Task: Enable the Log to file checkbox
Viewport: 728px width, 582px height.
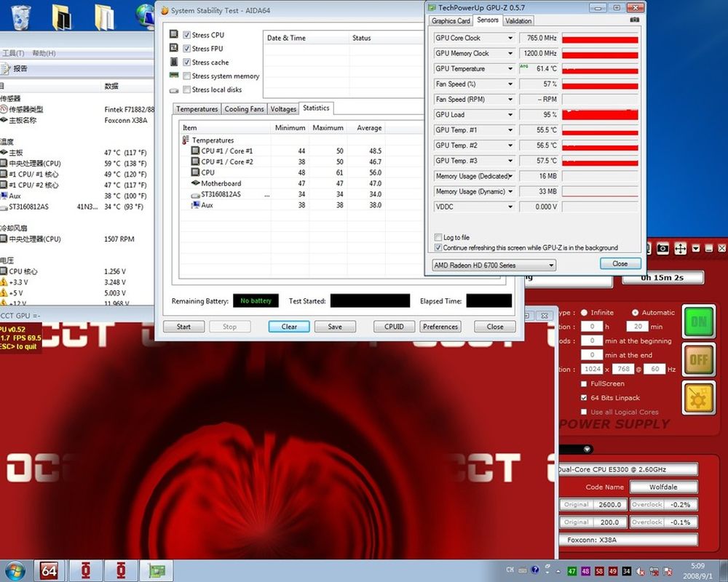Action: (x=438, y=237)
